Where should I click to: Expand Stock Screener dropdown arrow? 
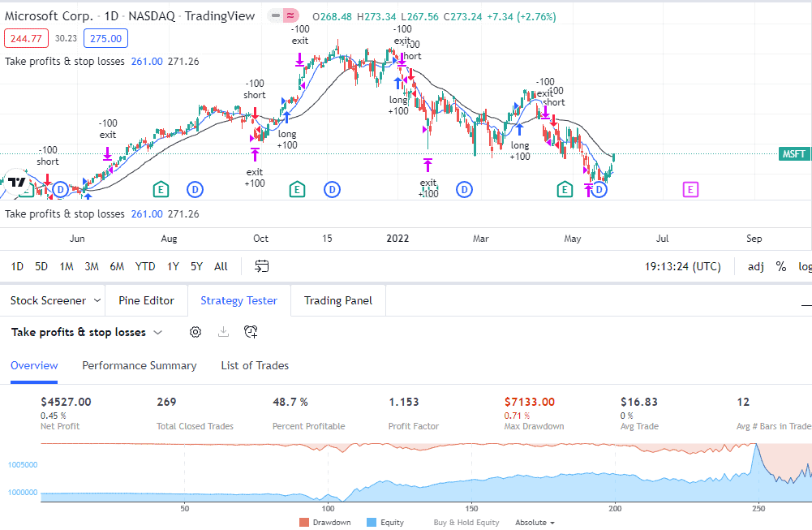(97, 300)
